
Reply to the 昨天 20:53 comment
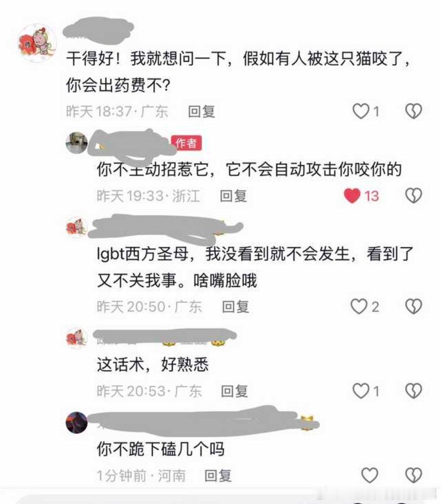click(x=235, y=391)
